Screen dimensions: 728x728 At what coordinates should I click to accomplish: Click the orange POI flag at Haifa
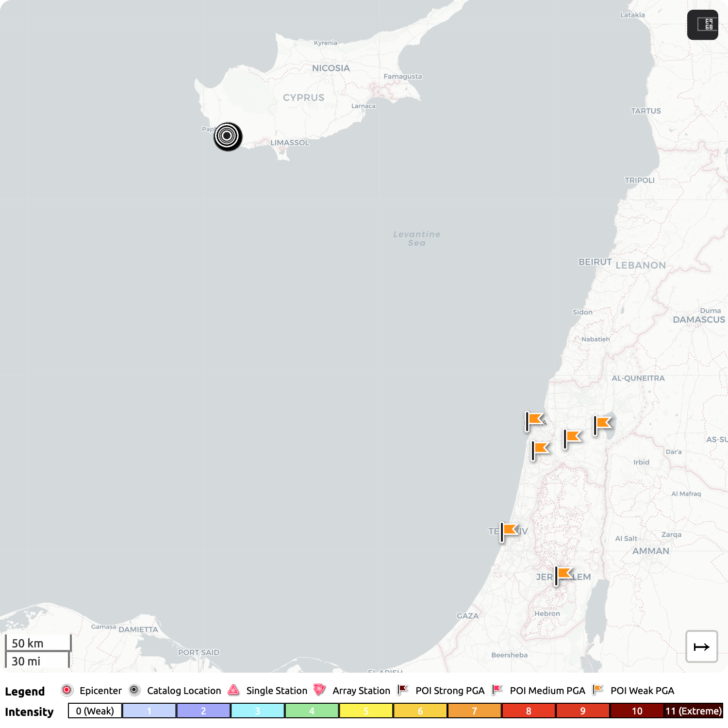click(x=534, y=420)
